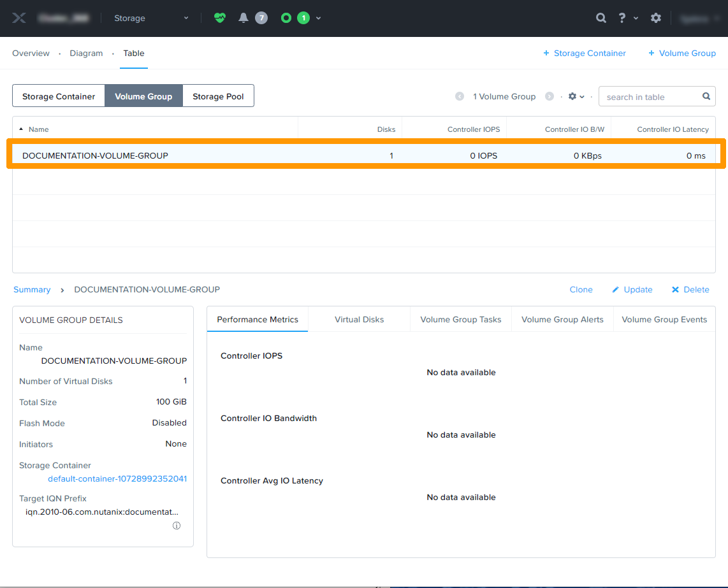Click the help question mark icon

[622, 18]
